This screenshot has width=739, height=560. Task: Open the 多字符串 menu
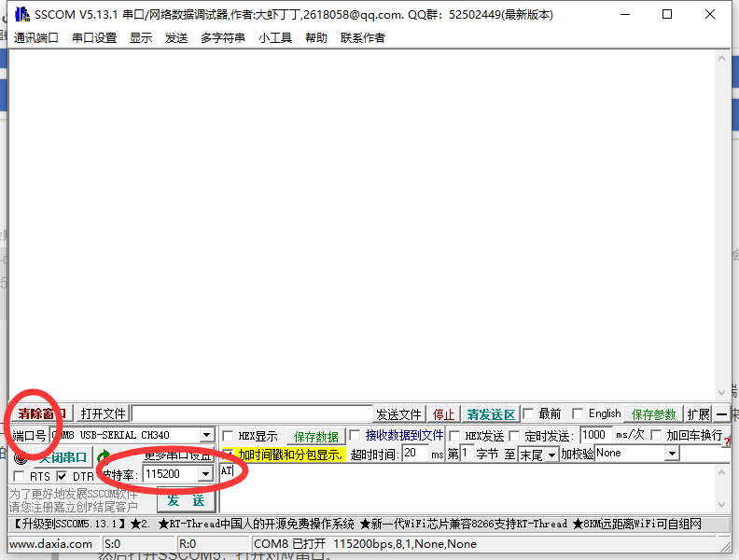click(222, 37)
